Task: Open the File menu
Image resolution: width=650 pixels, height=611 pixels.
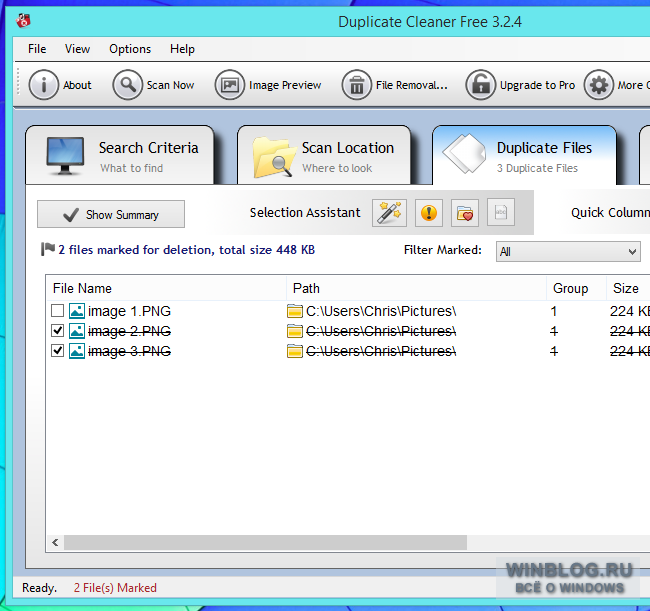Action: (x=37, y=49)
